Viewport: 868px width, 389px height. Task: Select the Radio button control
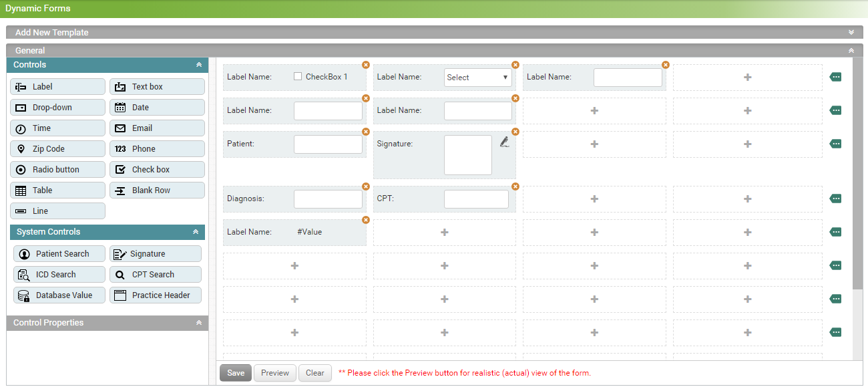click(57, 170)
